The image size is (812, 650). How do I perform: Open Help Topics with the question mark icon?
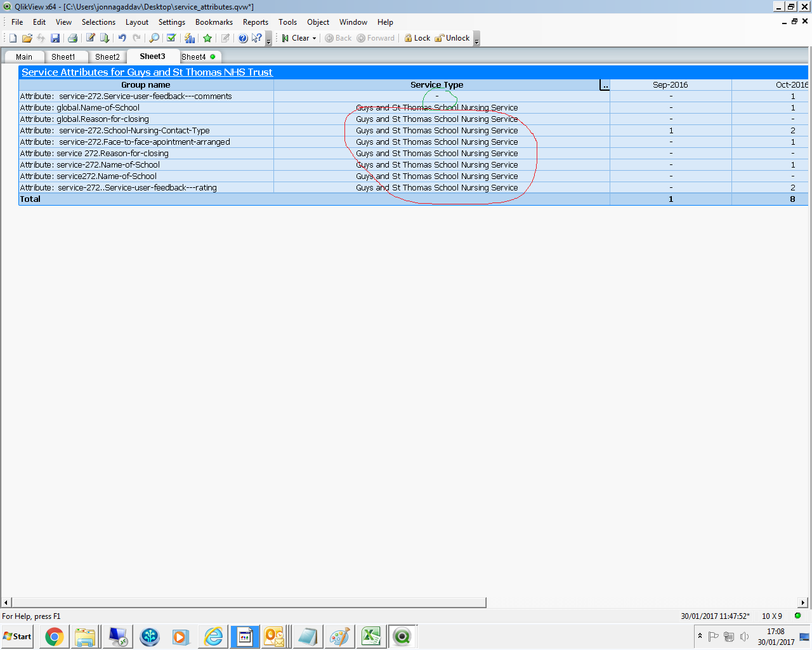243,38
